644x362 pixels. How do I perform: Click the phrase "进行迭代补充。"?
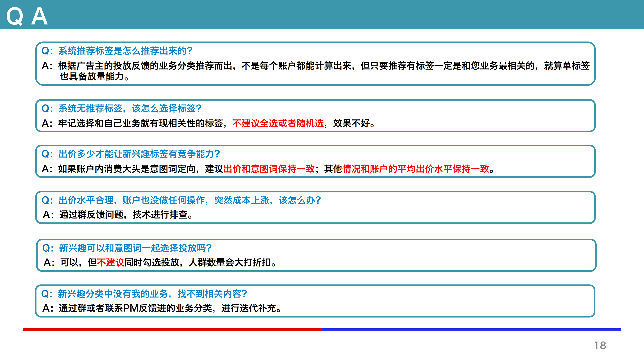251,308
